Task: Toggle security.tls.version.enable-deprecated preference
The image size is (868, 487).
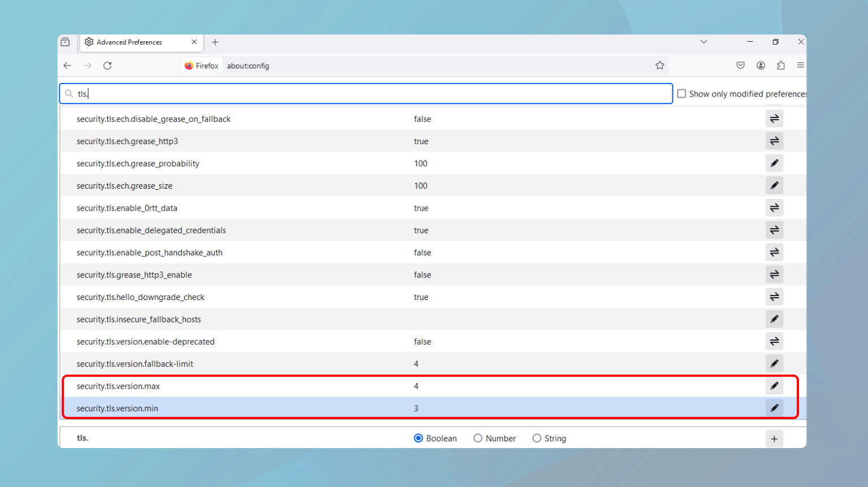Action: click(x=774, y=341)
